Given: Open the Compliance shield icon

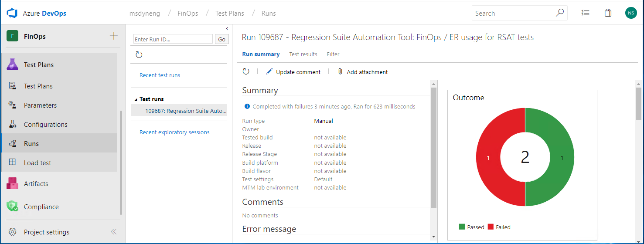Looking at the screenshot, I should pos(12,207).
